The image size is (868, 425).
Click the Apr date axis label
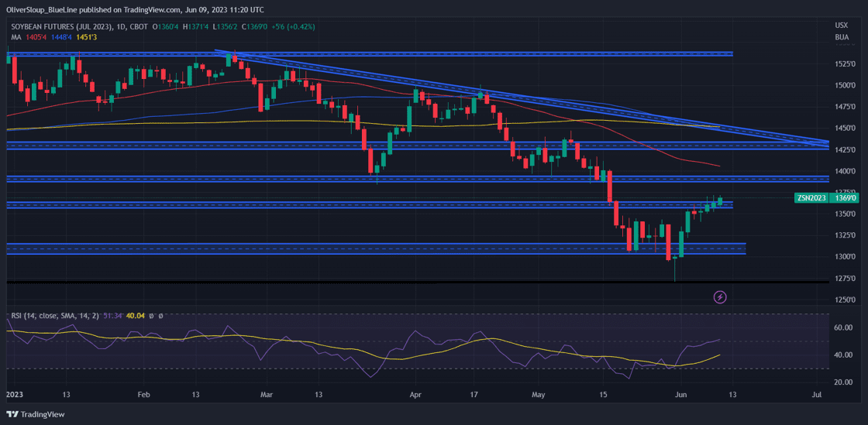point(415,395)
